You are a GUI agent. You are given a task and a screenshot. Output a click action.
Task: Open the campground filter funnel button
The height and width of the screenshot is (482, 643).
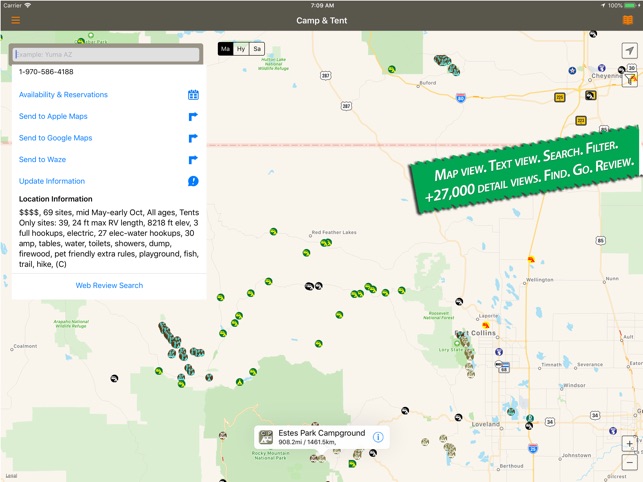click(630, 79)
